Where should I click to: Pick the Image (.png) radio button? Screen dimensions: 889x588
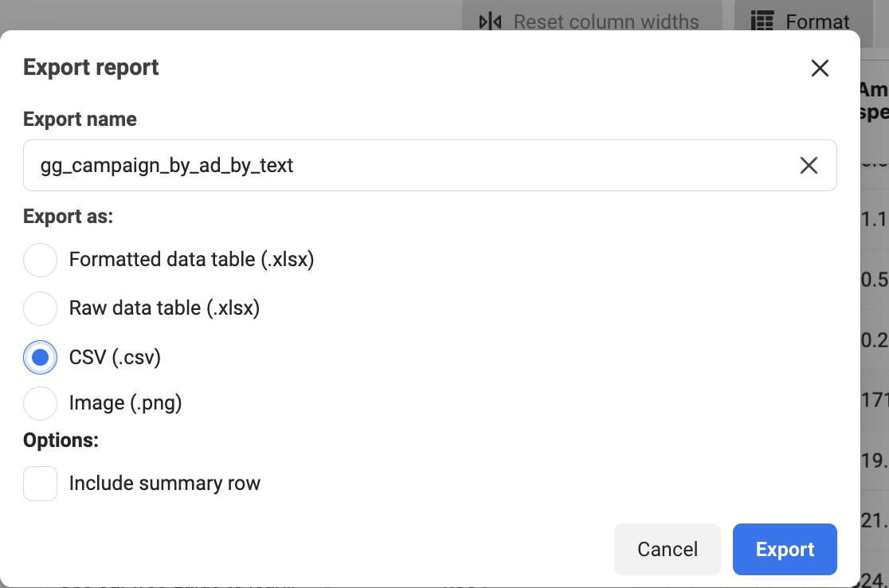click(x=40, y=403)
